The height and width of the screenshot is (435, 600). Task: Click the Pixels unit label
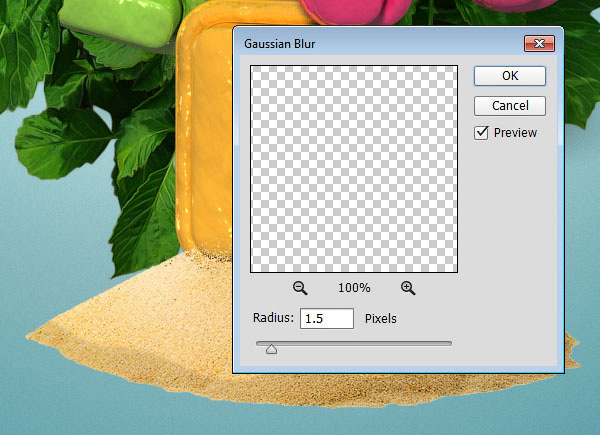click(x=380, y=319)
